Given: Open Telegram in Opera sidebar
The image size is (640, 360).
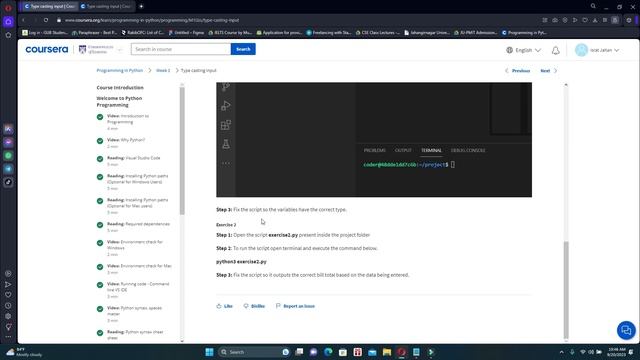Looking at the screenshot, I should [x=8, y=169].
